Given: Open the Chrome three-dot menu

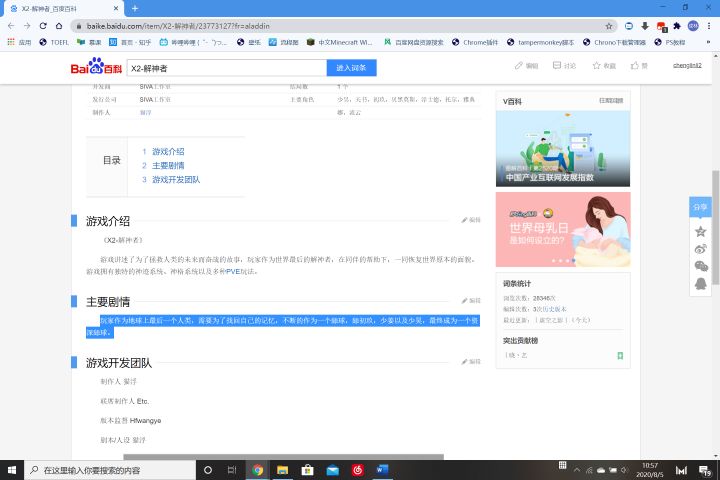Looking at the screenshot, I should (x=709, y=26).
